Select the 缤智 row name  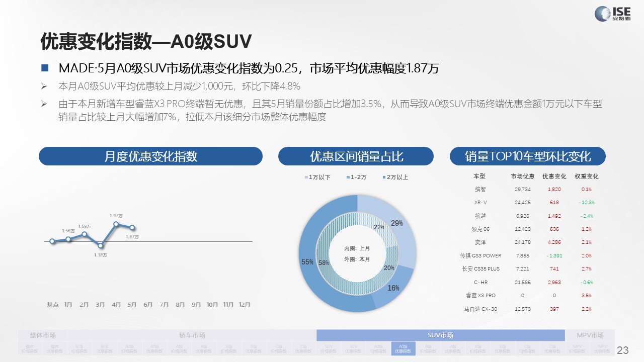click(480, 190)
